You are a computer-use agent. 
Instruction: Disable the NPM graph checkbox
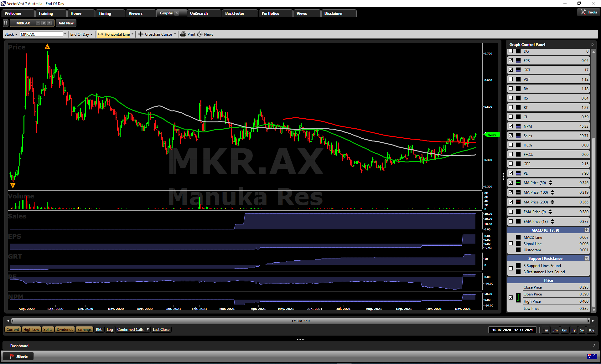tap(511, 126)
